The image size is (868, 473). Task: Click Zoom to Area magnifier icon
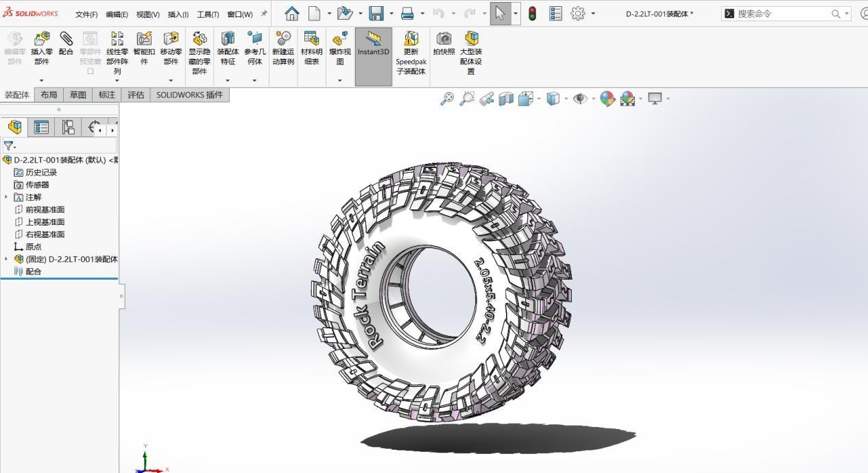[x=467, y=99]
